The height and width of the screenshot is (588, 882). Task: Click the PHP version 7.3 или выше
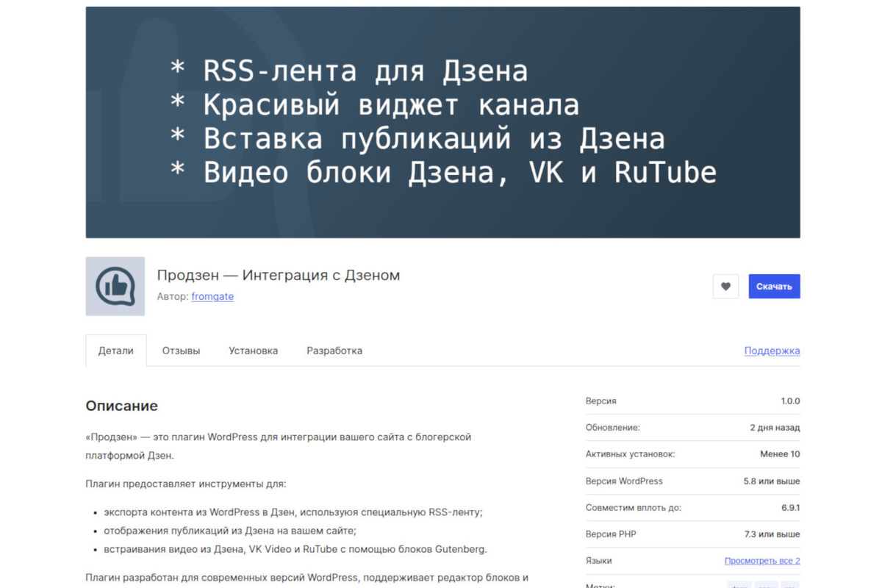pyautogui.click(x=772, y=534)
